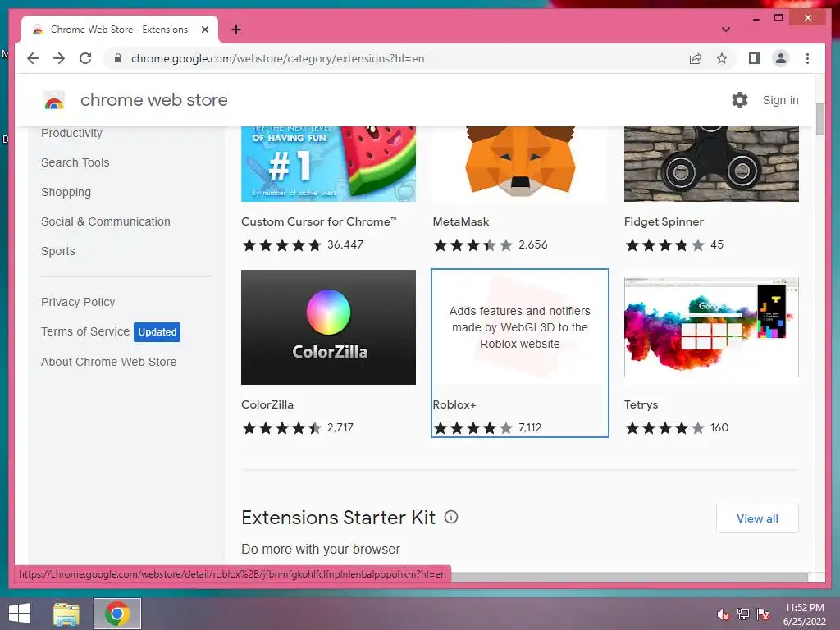The image size is (840, 630).
Task: Click the address bar URL
Action: pos(277,58)
